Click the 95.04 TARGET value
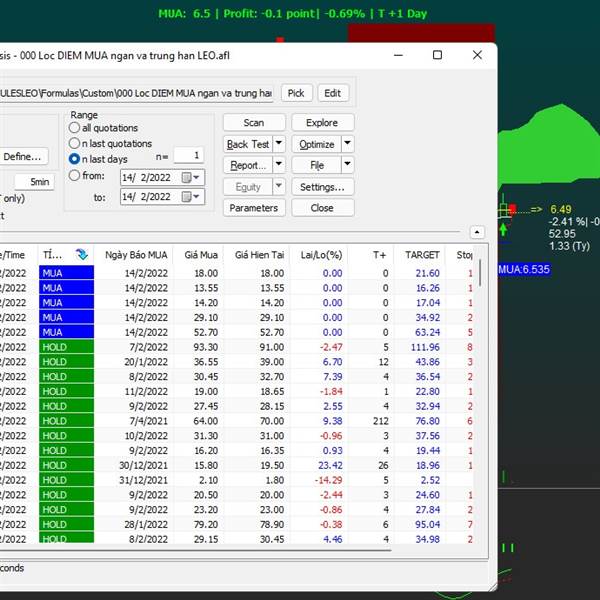 point(427,525)
